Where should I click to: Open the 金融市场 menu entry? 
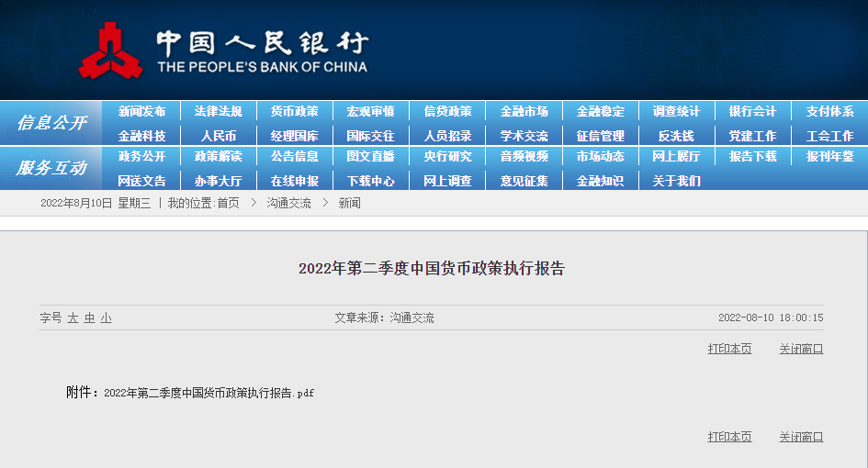click(524, 111)
